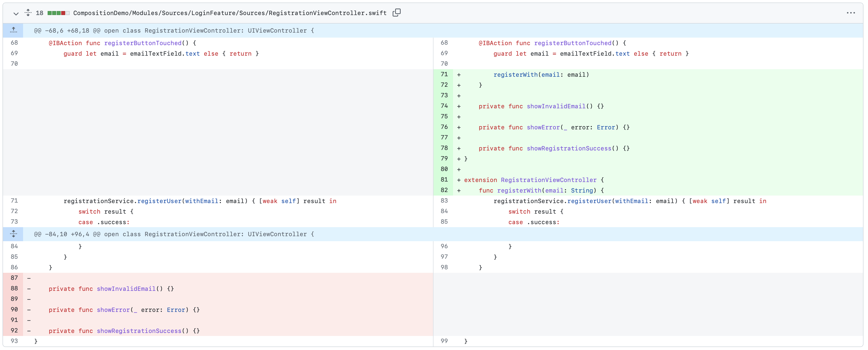Select removed line number 92 on left
The width and height of the screenshot is (868, 350).
click(14, 330)
